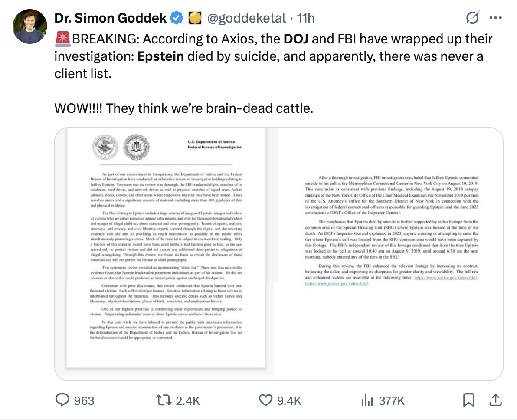Click the share upload arrow icon
Viewport: 517px width, 420px height.
(493, 400)
